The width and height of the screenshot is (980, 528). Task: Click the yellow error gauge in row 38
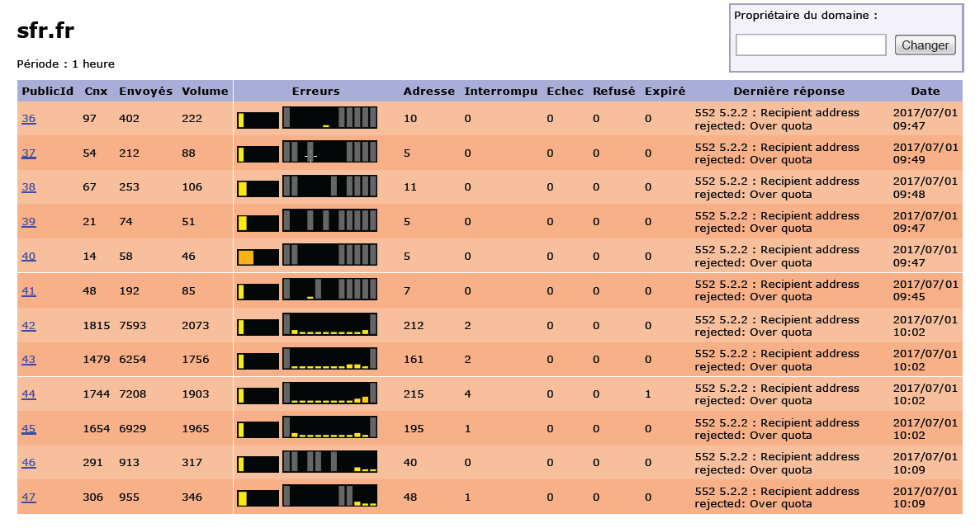pyautogui.click(x=258, y=189)
